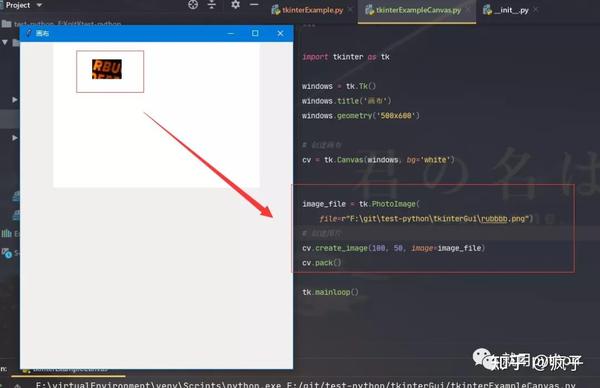Hide the Project panel with the minus icon
600x388 pixels.
[254, 5]
